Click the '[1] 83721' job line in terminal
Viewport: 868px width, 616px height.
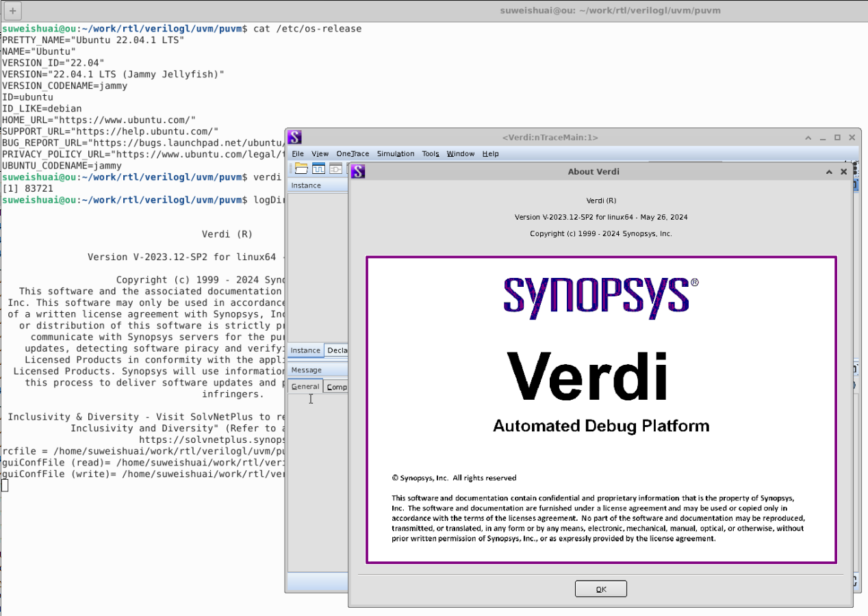(x=27, y=188)
